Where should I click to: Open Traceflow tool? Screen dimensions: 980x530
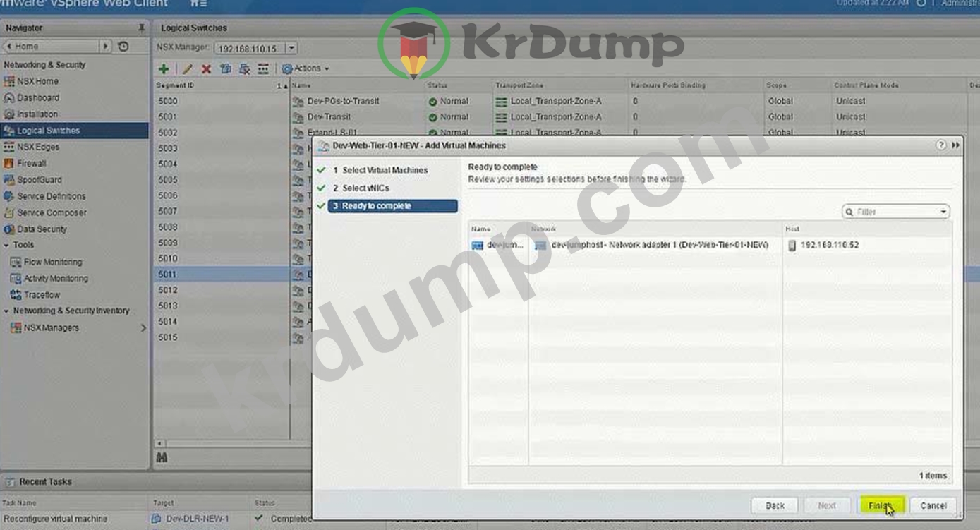[42, 295]
